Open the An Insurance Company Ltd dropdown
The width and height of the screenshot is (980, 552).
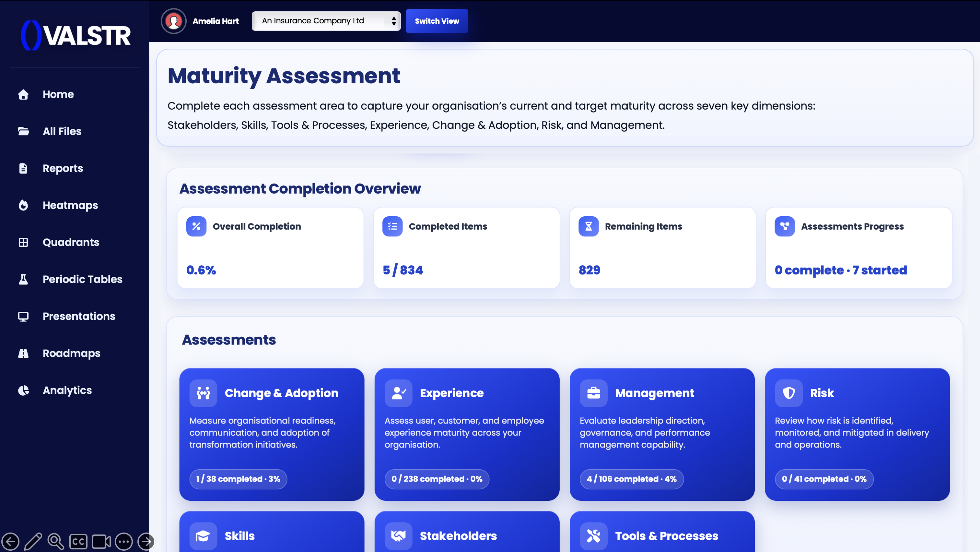tap(326, 21)
